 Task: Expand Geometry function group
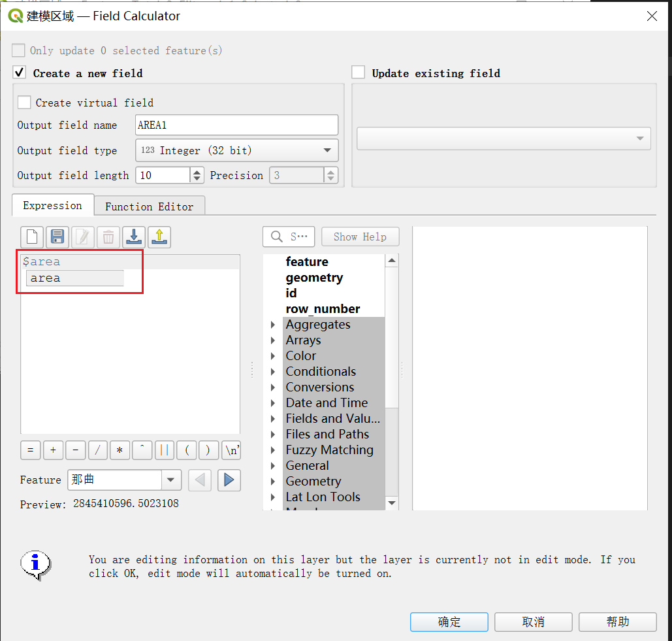[x=273, y=482]
